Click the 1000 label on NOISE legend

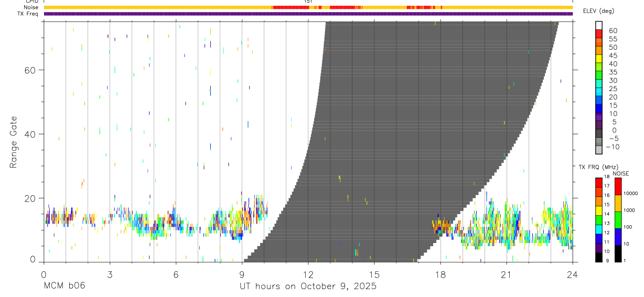629,210
